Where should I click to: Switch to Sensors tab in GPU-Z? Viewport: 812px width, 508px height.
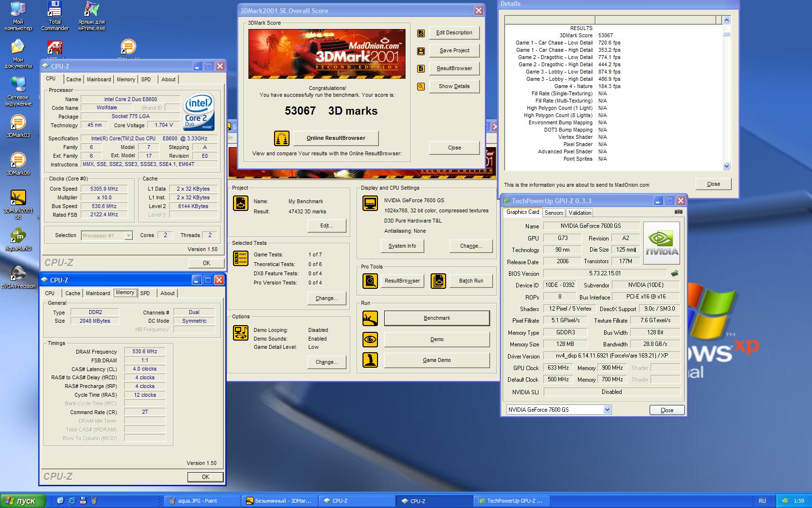pyautogui.click(x=553, y=213)
